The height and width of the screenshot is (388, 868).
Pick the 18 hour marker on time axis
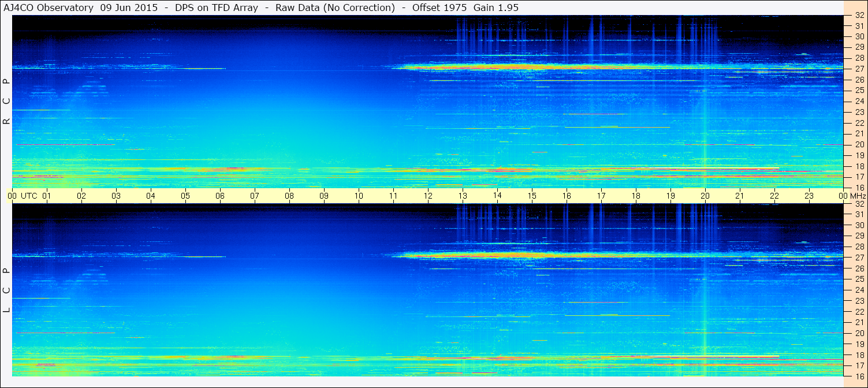tap(636, 196)
